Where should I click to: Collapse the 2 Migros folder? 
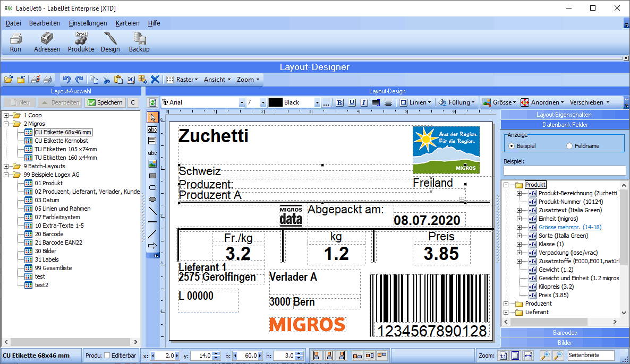(6, 124)
